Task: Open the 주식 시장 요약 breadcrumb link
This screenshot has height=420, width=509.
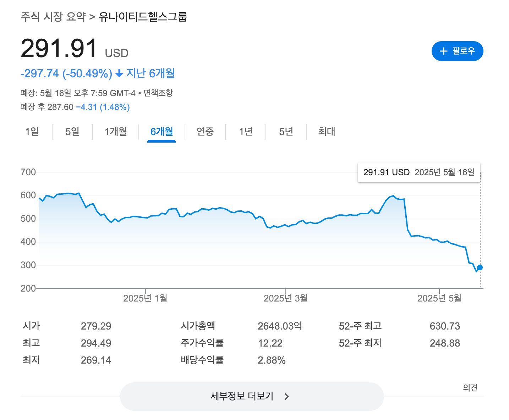Action: tap(53, 17)
